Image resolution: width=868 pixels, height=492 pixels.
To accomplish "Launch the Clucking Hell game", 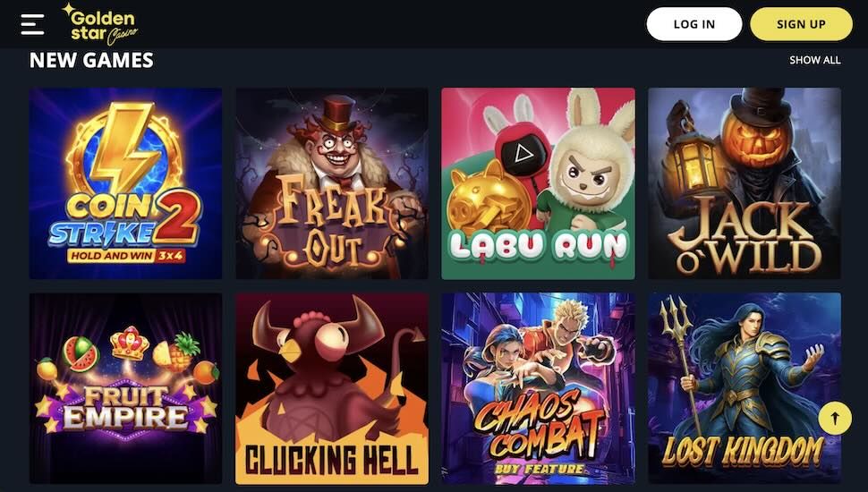I will pyautogui.click(x=332, y=388).
